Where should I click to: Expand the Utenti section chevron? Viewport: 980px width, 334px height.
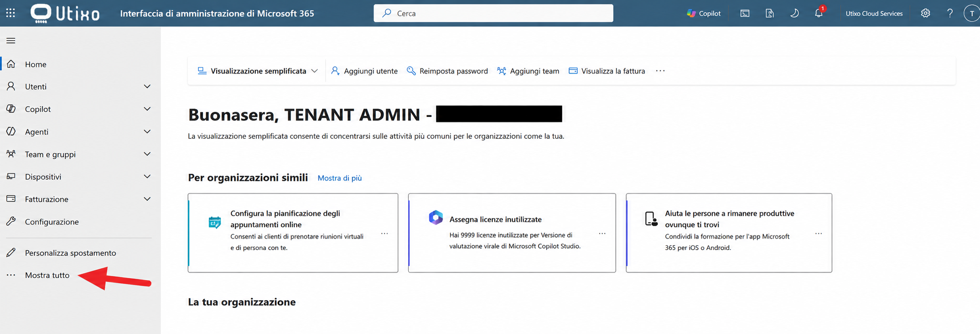[x=147, y=86]
